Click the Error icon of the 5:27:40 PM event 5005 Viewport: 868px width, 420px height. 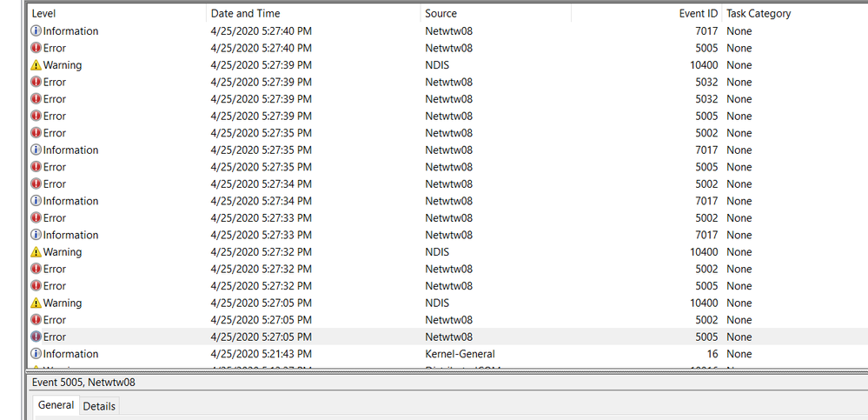(36, 48)
